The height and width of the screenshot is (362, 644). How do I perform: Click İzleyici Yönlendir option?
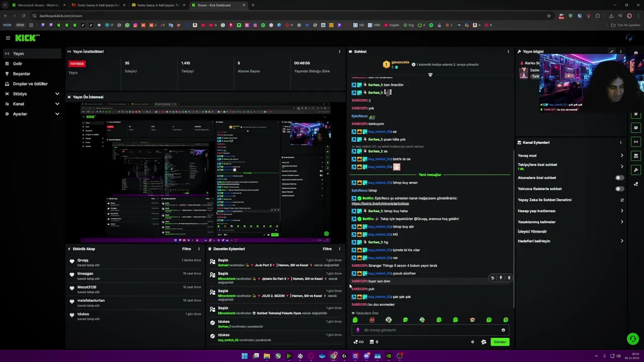[x=532, y=231]
